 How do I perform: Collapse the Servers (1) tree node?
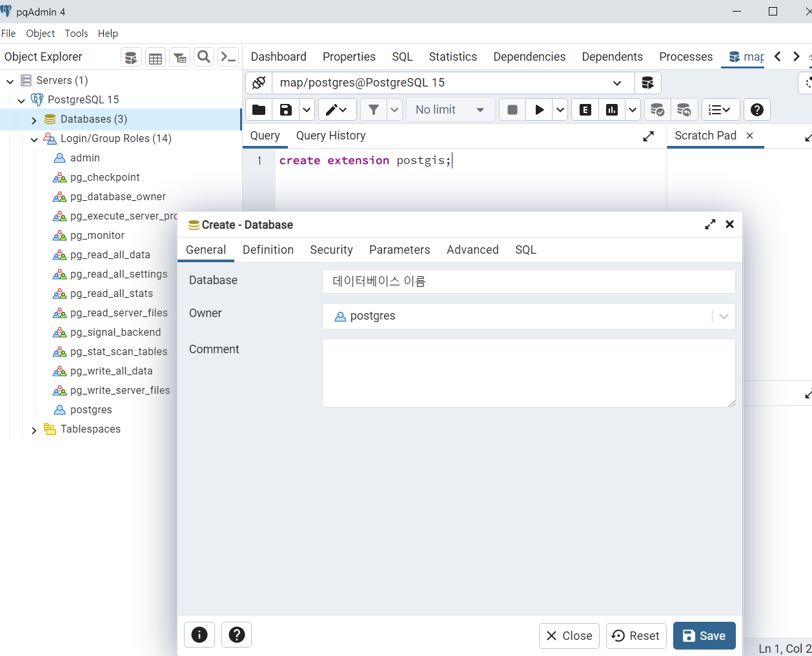(x=10, y=81)
